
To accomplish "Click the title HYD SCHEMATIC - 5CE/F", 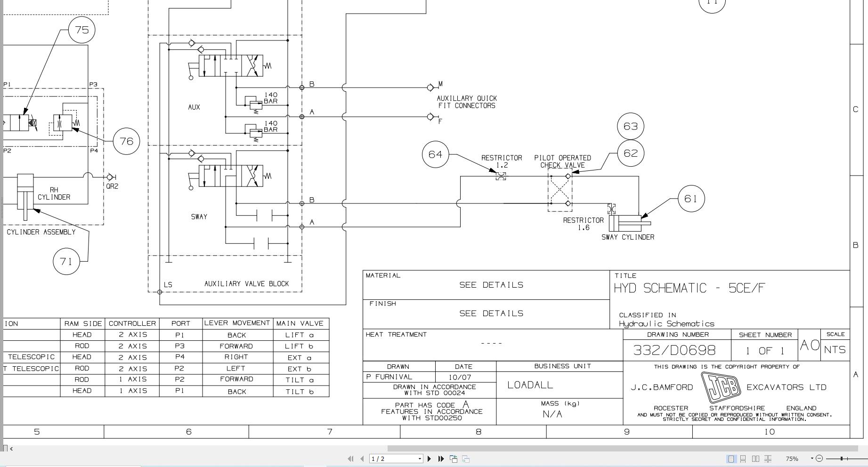I will (690, 288).
